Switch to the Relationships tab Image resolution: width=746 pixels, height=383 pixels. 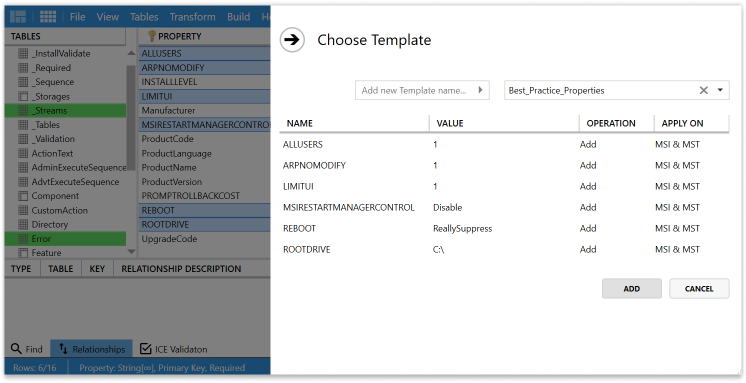(x=92, y=349)
